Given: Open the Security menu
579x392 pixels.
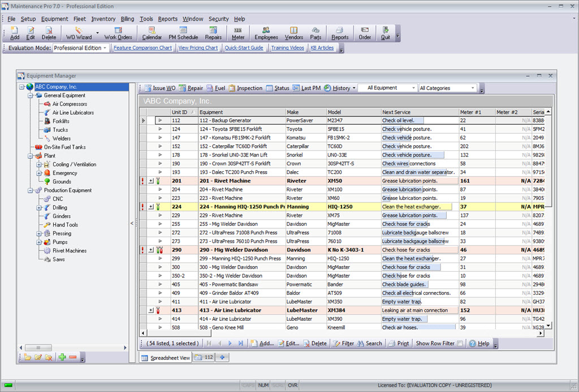Looking at the screenshot, I should [219, 19].
